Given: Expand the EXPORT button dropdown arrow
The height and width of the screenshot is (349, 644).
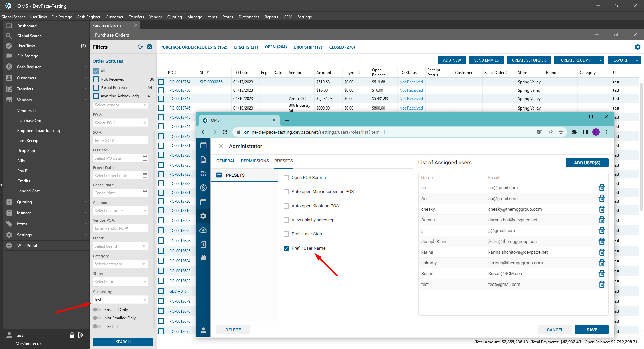Looking at the screenshot, I should click(x=637, y=60).
